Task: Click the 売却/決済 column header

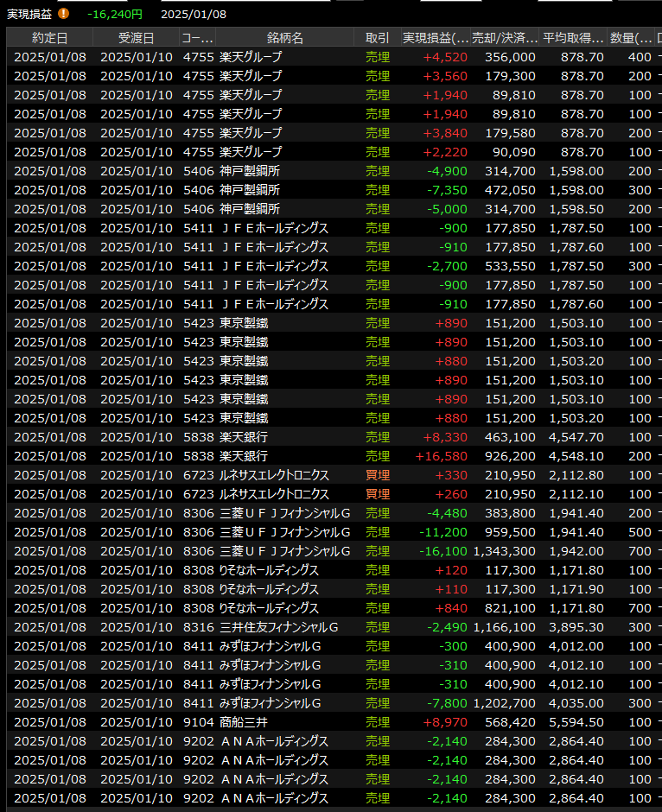Action: click(504, 38)
